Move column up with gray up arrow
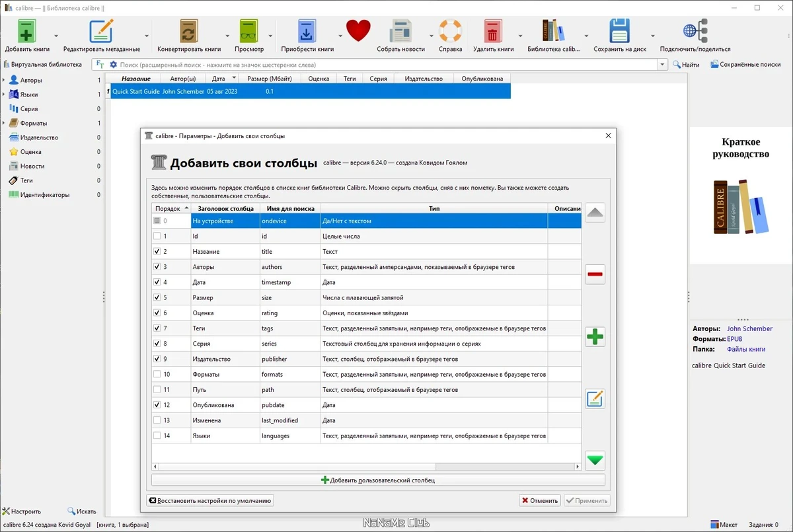Viewport: 793px width, 532px height. pyautogui.click(x=595, y=213)
